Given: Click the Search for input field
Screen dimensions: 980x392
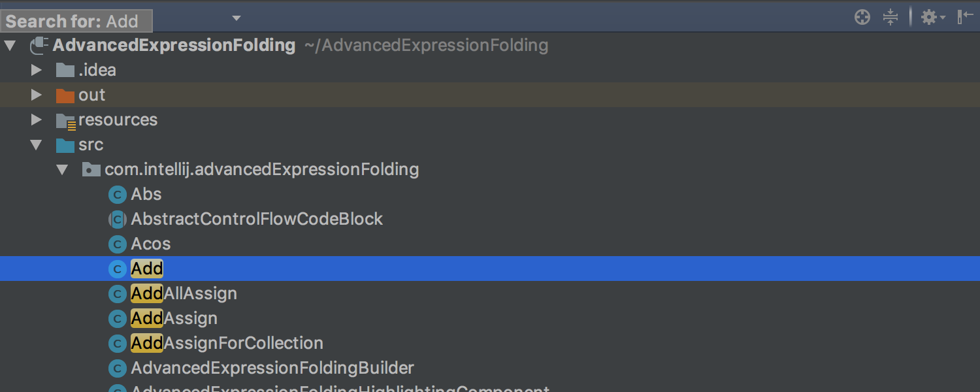Looking at the screenshot, I should [x=75, y=20].
